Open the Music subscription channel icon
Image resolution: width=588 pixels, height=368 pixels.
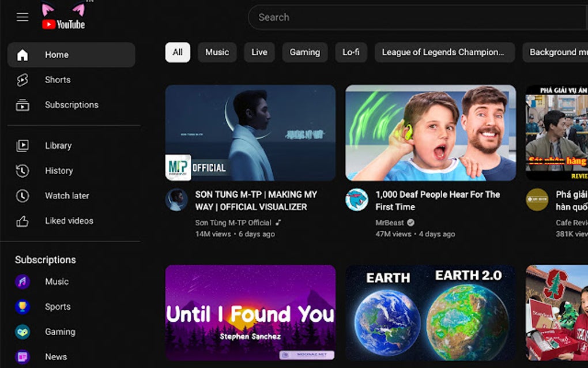coord(22,281)
